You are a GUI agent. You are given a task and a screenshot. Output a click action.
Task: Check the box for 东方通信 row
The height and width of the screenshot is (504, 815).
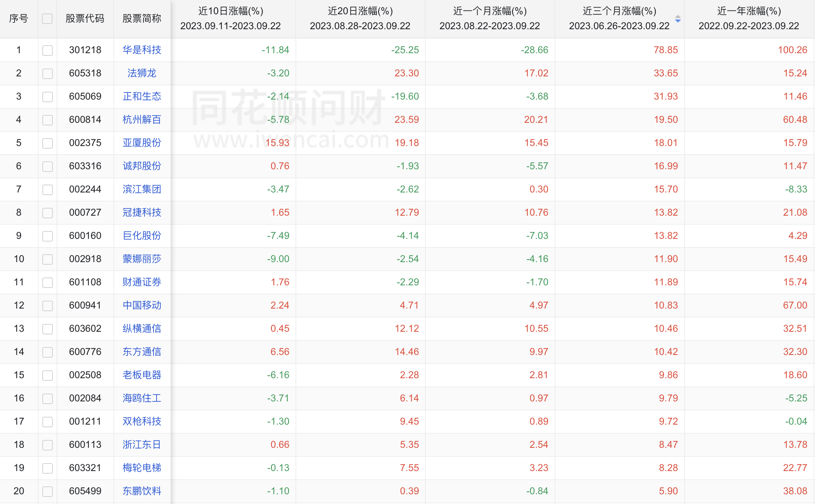[48, 352]
